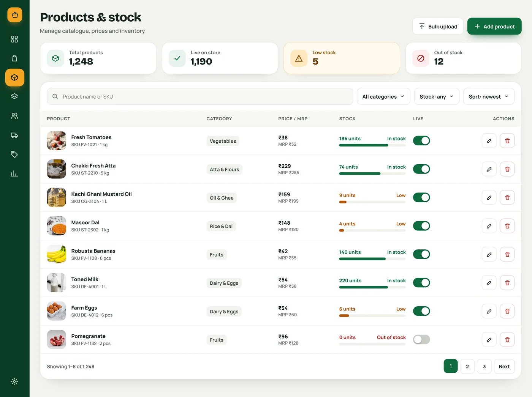
Task: Click the STOCK column header
Action: click(347, 118)
